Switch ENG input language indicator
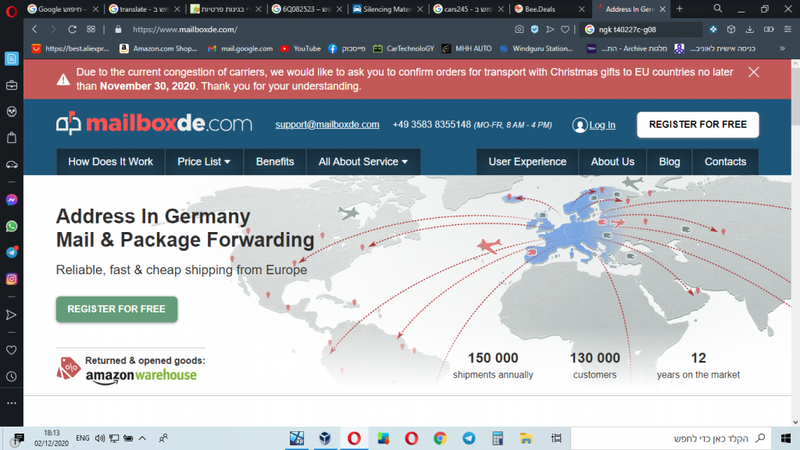Screen dimensions: 800x450 (83, 438)
